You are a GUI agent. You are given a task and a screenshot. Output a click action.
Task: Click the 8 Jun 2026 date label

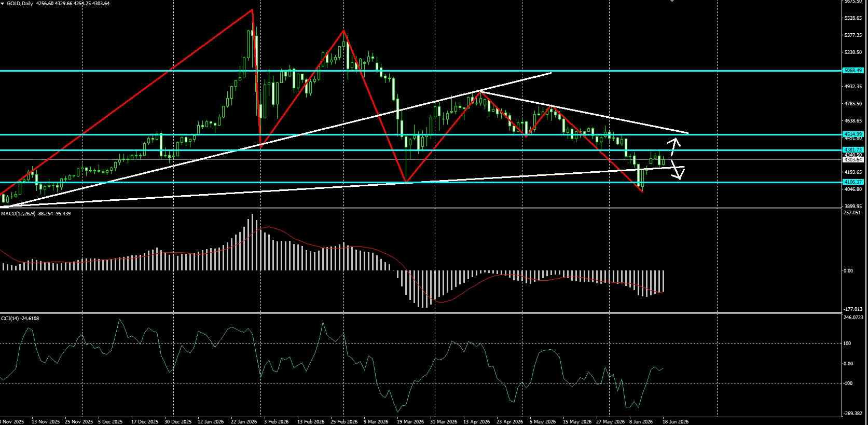click(x=641, y=421)
